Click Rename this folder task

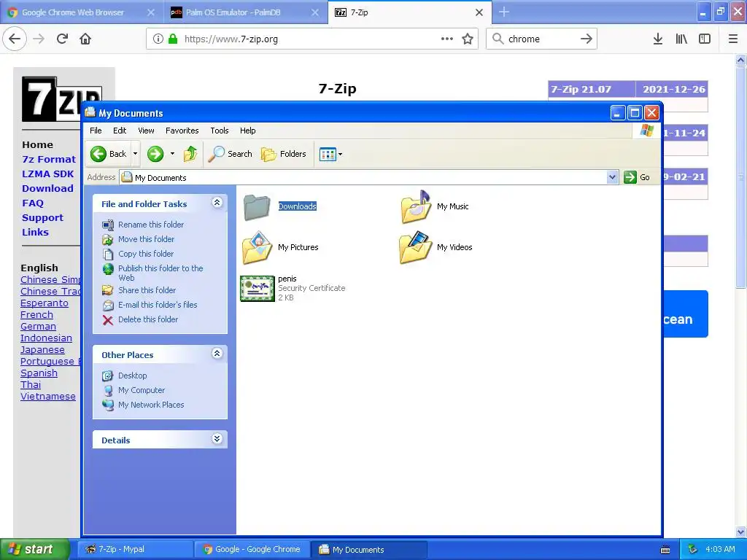pyautogui.click(x=150, y=225)
